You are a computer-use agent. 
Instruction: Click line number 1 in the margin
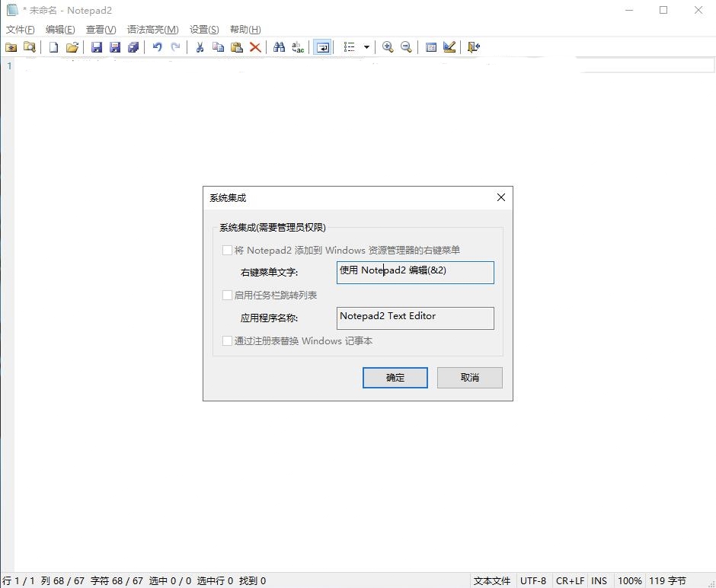click(x=9, y=66)
